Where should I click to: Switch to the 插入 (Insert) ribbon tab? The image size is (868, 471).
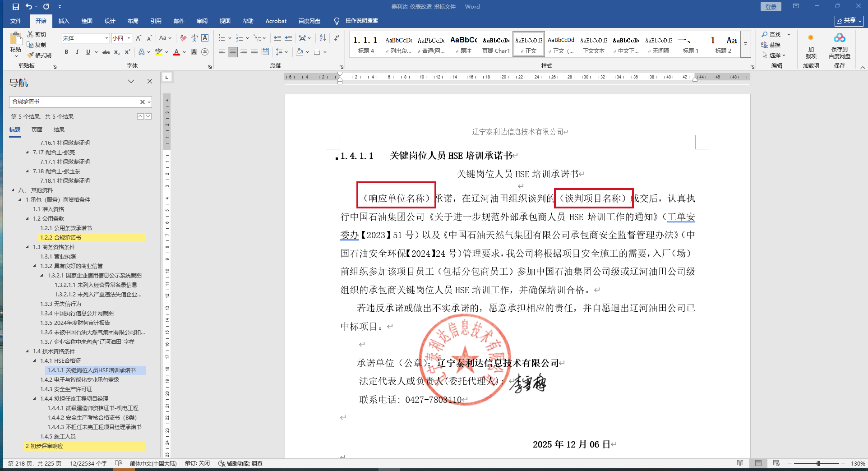pyautogui.click(x=64, y=21)
